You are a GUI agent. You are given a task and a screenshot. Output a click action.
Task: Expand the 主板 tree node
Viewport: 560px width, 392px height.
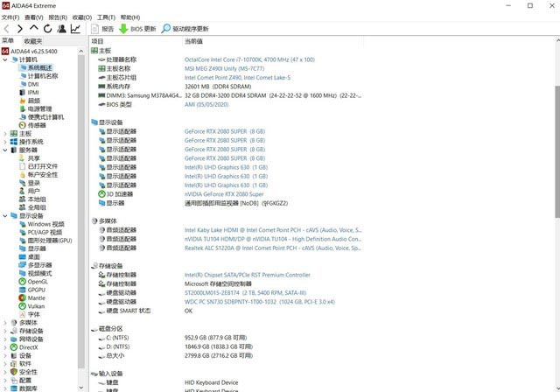(x=5, y=134)
